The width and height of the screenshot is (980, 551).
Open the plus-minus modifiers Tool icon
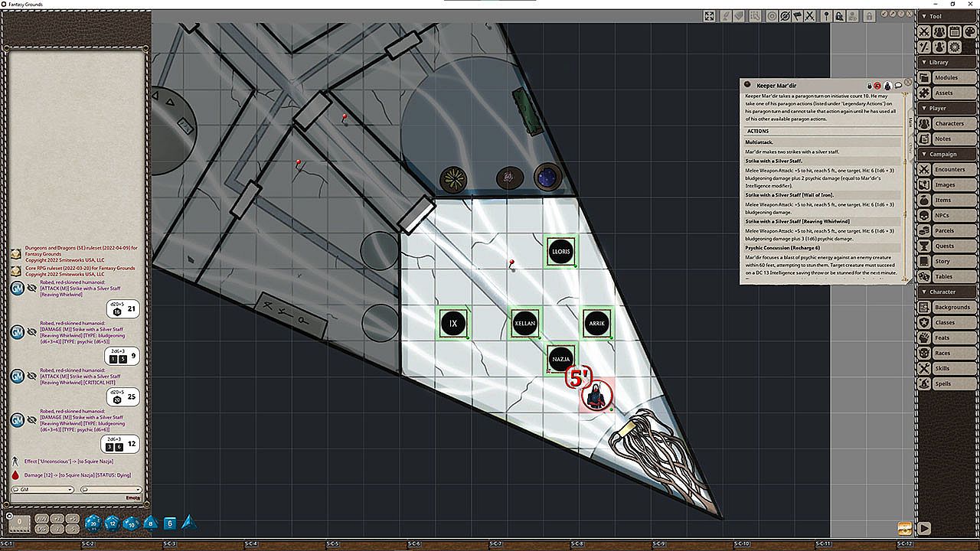click(924, 47)
